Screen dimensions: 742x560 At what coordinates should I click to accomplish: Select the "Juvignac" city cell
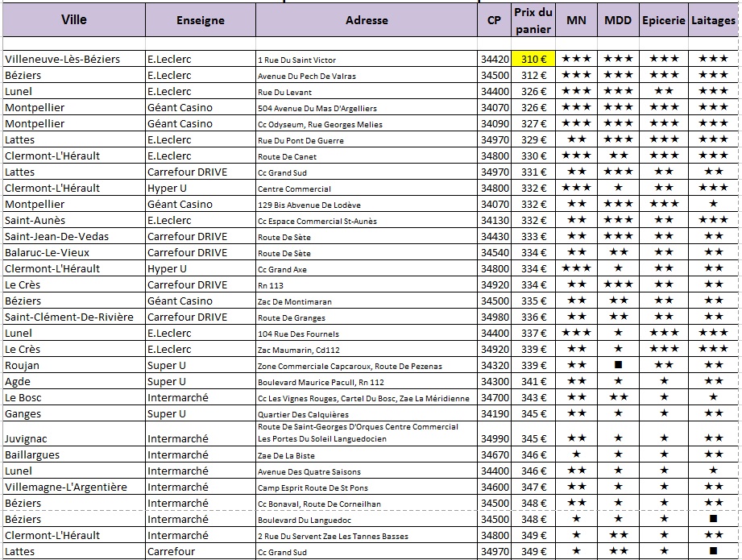[74, 433]
